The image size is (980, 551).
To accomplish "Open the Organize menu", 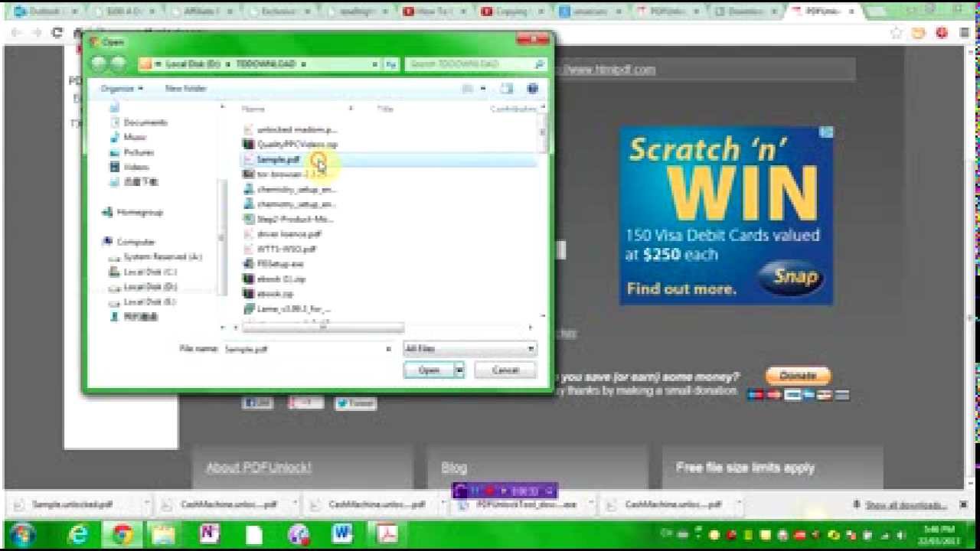I will click(x=121, y=89).
